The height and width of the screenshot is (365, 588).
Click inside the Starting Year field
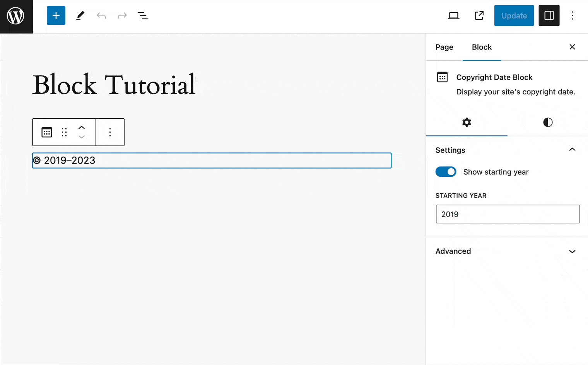[x=508, y=214]
